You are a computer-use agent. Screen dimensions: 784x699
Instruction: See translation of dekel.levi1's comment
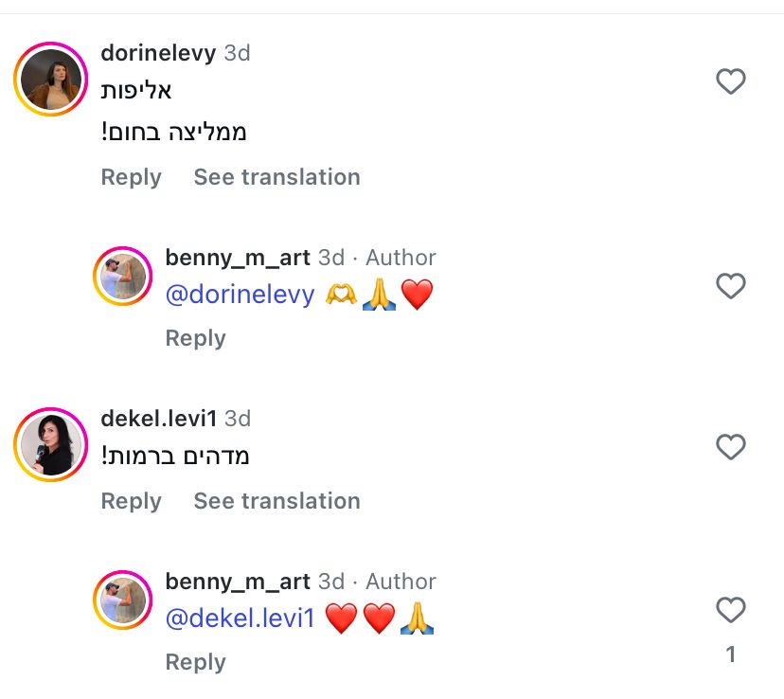click(x=276, y=501)
